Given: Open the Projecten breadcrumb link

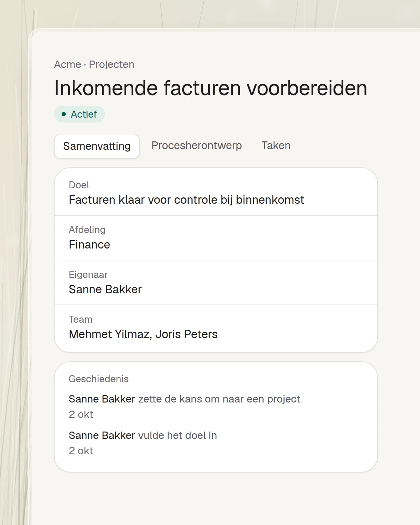Looking at the screenshot, I should pos(112,64).
